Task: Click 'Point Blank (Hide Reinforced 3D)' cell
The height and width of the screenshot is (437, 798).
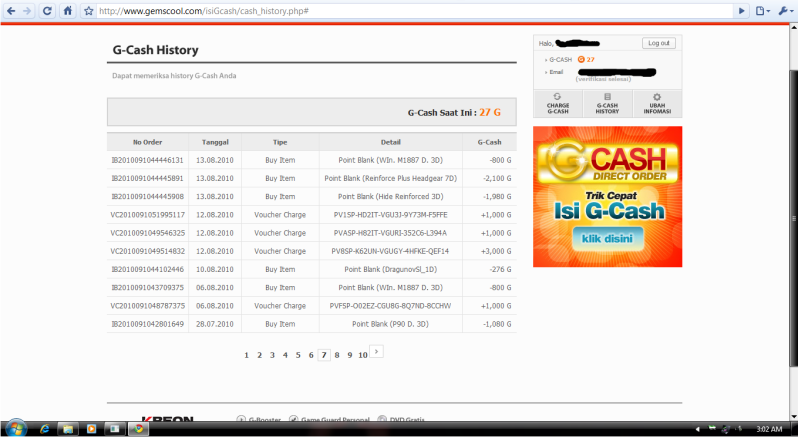Action: coord(390,196)
